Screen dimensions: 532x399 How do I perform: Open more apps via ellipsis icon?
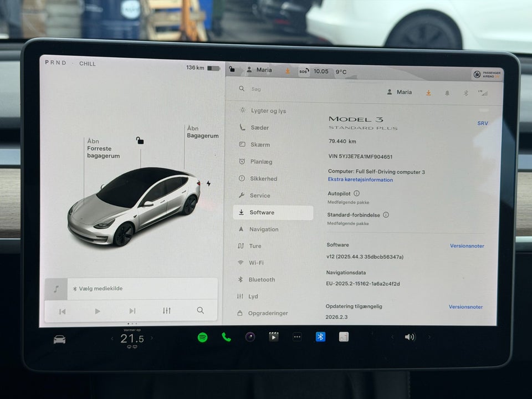pyautogui.click(x=298, y=336)
